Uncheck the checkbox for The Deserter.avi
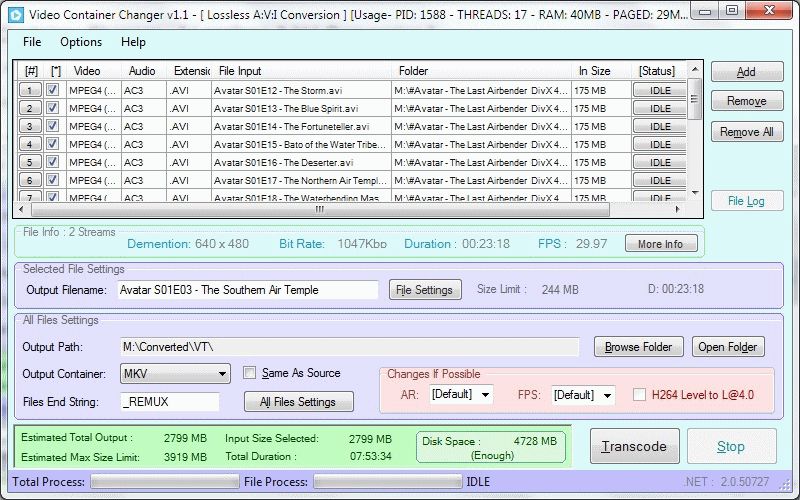Image resolution: width=800 pixels, height=500 pixels. click(53, 162)
